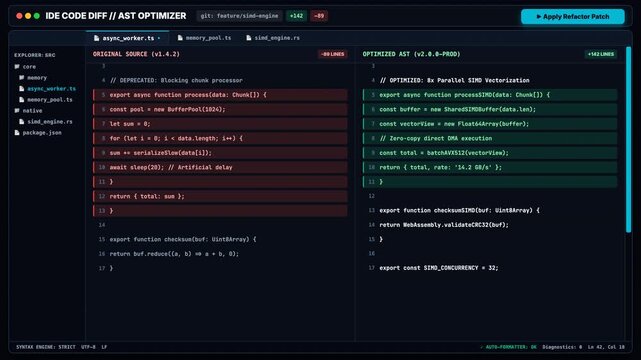Click the vertical scrollbar of optimized pane
Screen dimensions: 641x360
(x=629, y=140)
